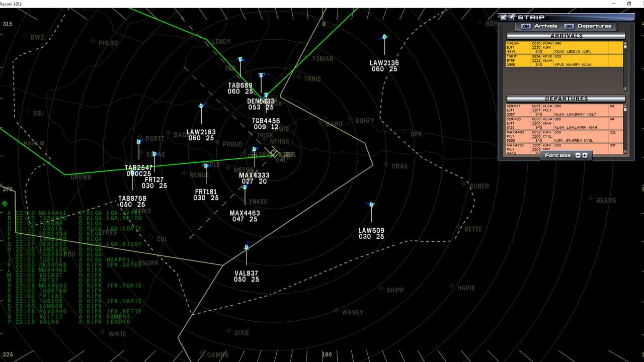644x362 pixels.
Task: Click the LAW2136 data tag label
Action: (x=384, y=66)
